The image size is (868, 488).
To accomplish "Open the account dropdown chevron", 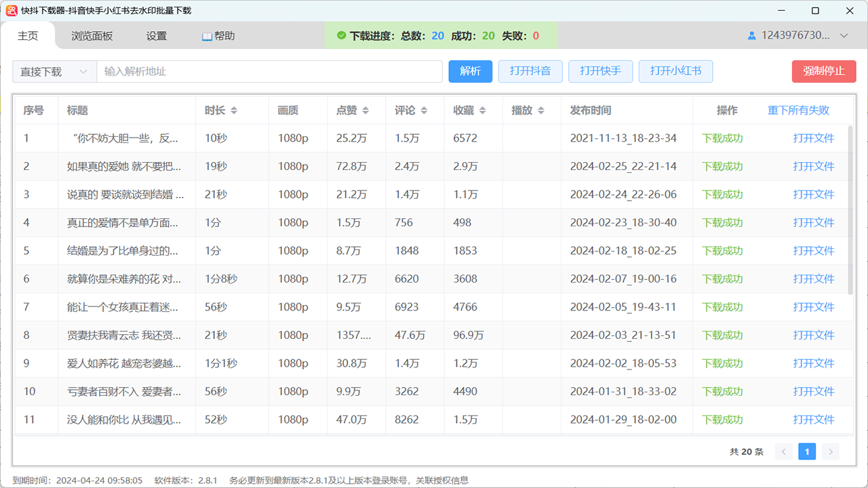I will click(x=844, y=36).
